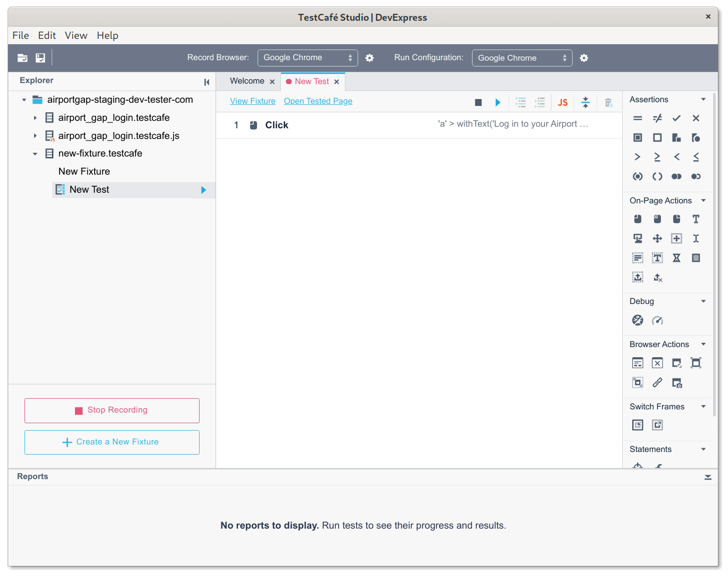The height and width of the screenshot is (576, 728).
Task: Open the Open Tested Page link
Action: pyautogui.click(x=318, y=101)
